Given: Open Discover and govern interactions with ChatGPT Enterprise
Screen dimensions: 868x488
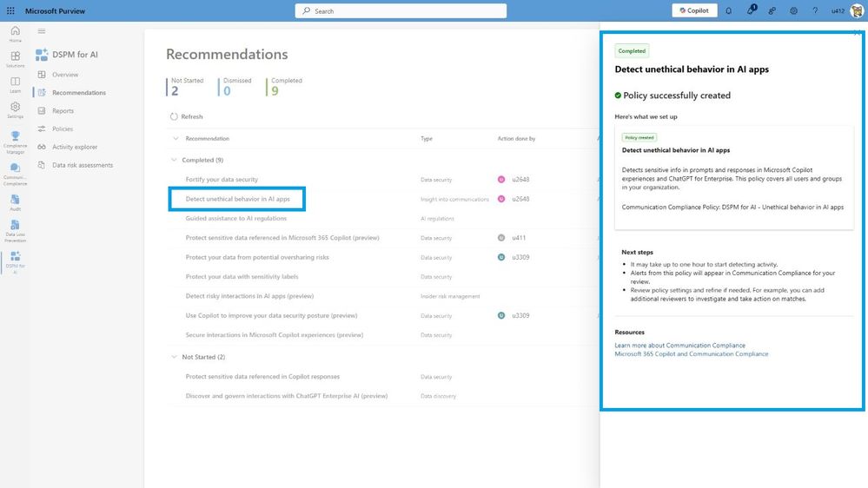Looking at the screenshot, I should (x=287, y=396).
